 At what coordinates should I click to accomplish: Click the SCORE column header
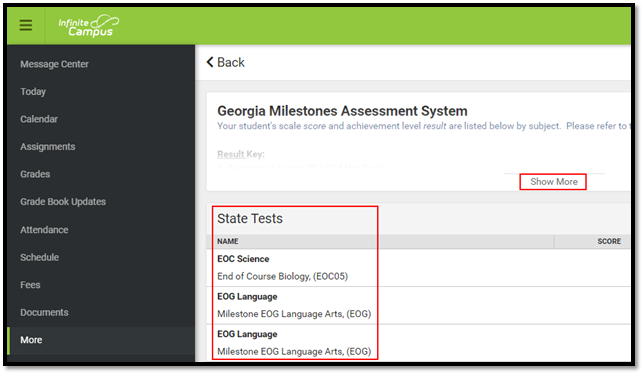pyautogui.click(x=609, y=241)
